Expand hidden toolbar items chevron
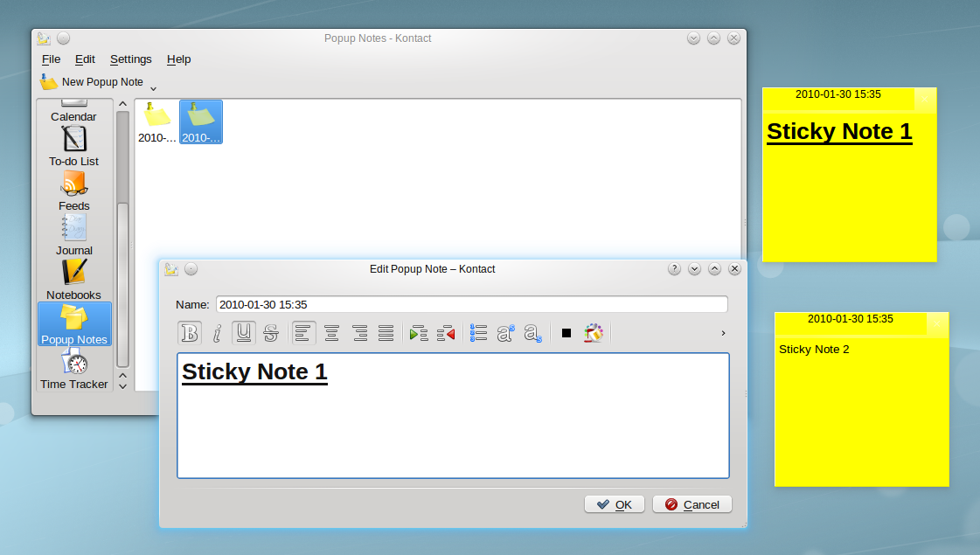 tap(723, 333)
